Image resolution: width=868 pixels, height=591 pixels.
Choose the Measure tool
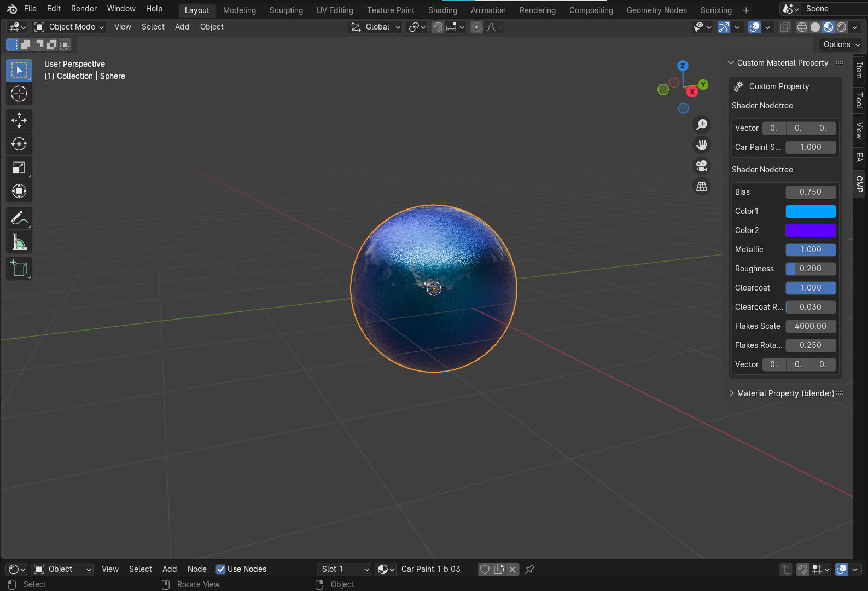click(19, 242)
